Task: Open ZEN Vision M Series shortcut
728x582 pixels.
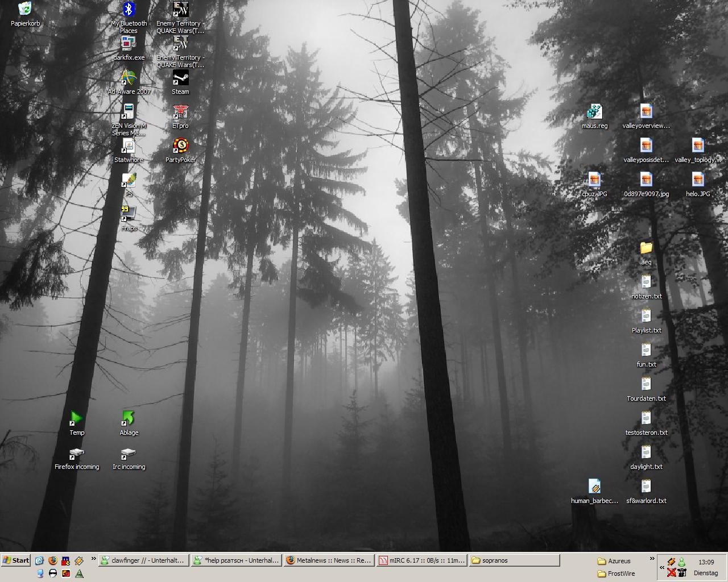Action: click(129, 119)
